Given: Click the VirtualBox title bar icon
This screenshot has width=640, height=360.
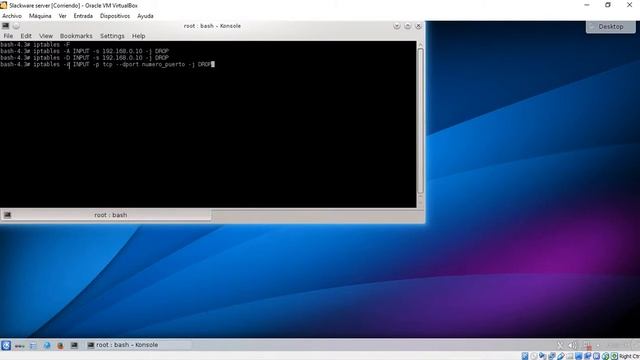Looking at the screenshot, I should tap(4, 5).
